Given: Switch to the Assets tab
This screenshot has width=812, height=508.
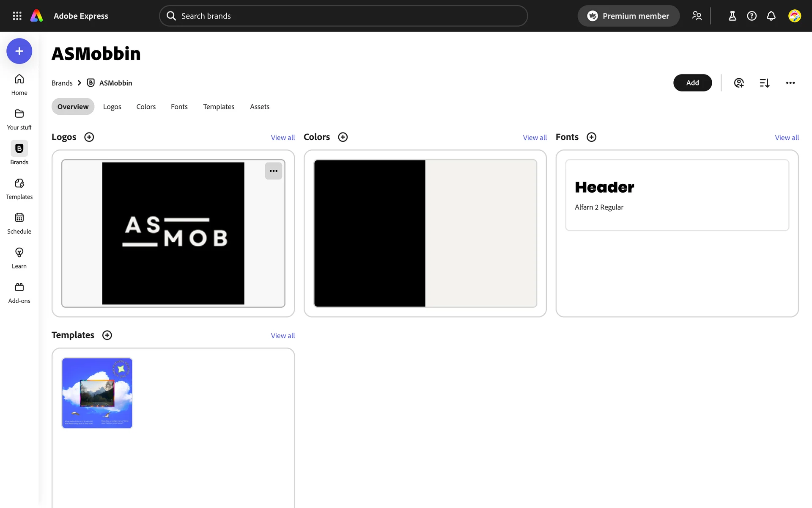Looking at the screenshot, I should (259, 107).
